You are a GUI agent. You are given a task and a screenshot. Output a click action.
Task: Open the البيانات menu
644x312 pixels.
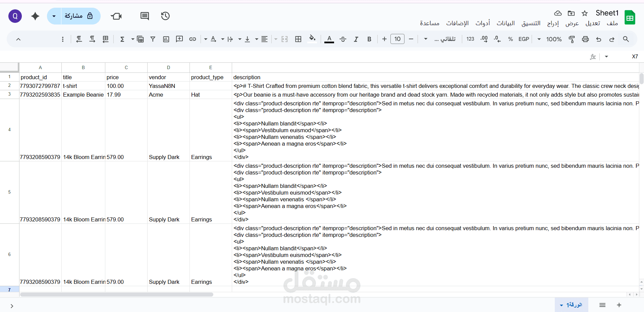coord(506,23)
